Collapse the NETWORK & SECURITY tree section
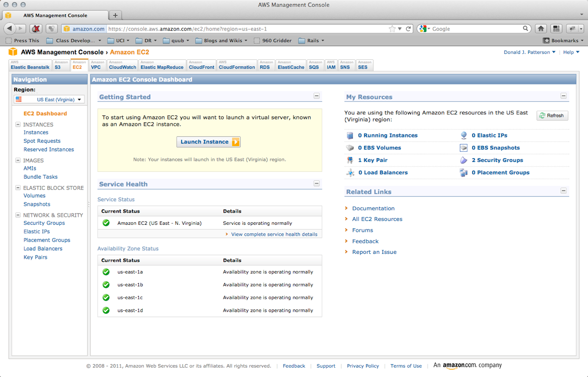This screenshot has height=377, width=588. point(18,215)
